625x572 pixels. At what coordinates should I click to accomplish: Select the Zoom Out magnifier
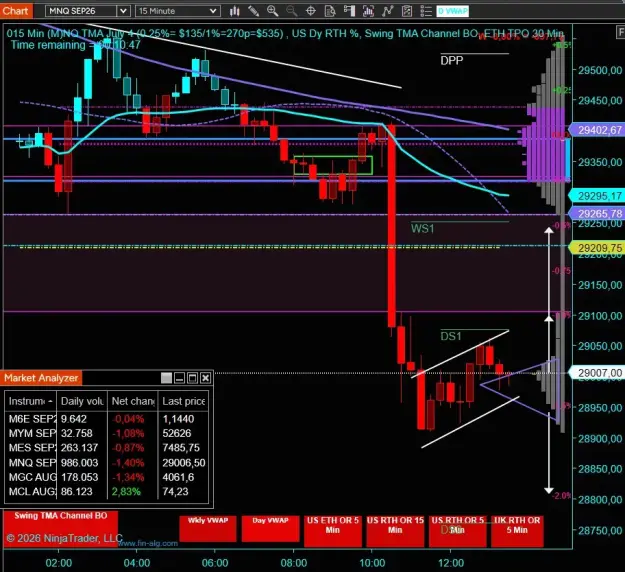(292, 11)
